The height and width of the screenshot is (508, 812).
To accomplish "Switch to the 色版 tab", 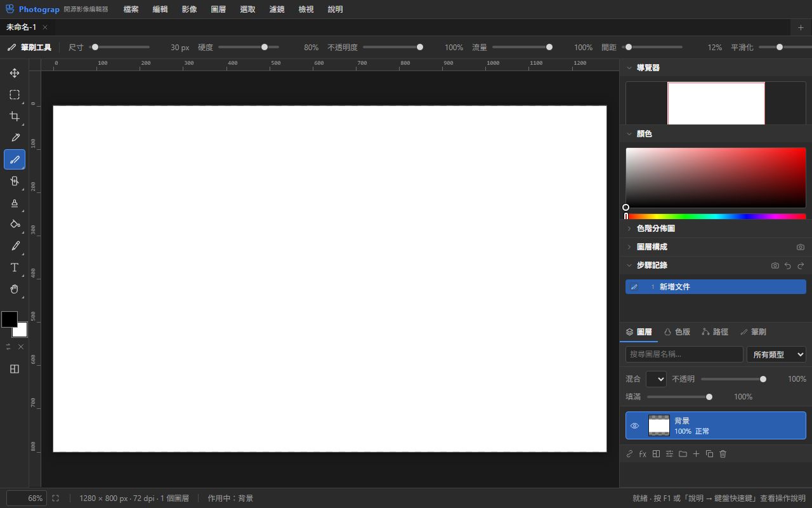I will coord(677,332).
